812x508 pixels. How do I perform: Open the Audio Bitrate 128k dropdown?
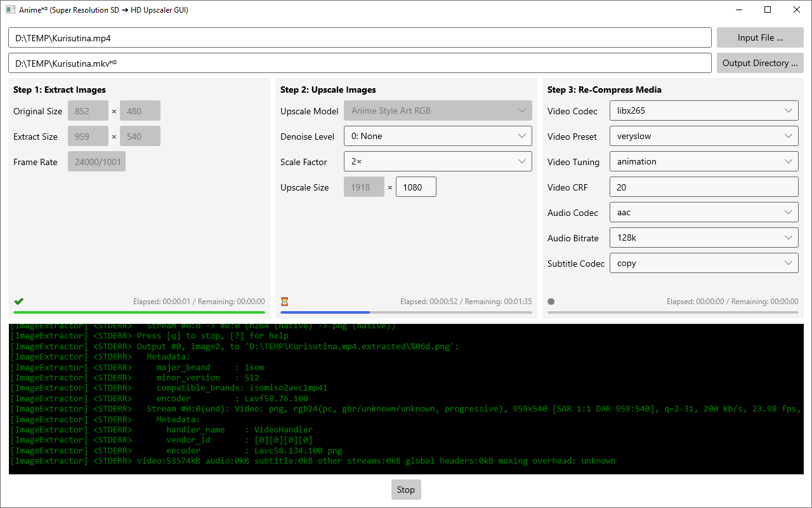(x=704, y=237)
